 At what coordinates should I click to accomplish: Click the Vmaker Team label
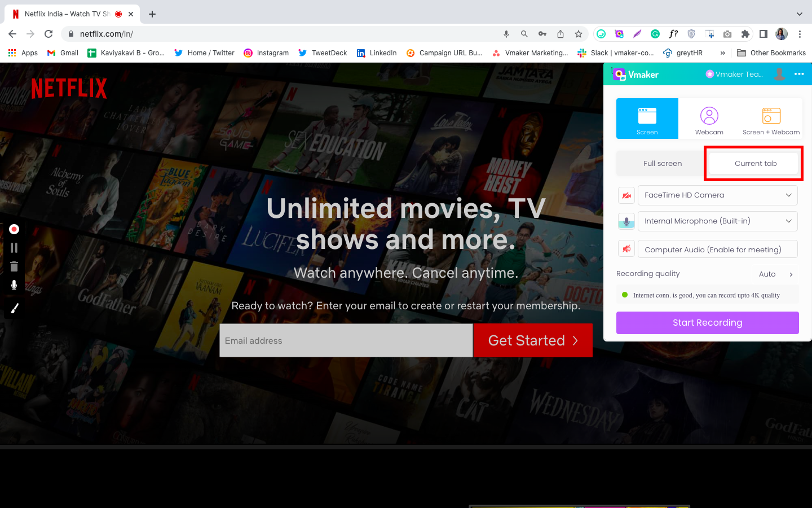coord(734,74)
